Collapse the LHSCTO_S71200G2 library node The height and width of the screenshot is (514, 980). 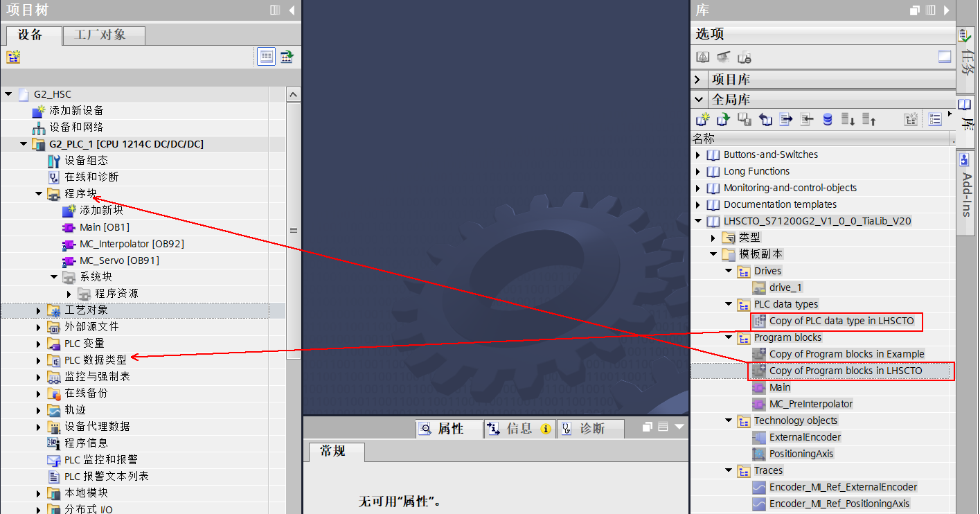(x=698, y=222)
